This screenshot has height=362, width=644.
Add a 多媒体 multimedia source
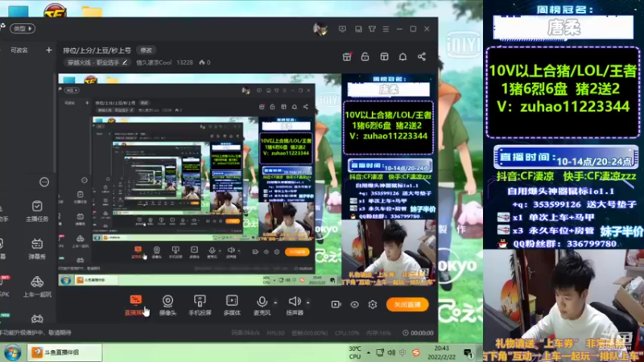232,305
